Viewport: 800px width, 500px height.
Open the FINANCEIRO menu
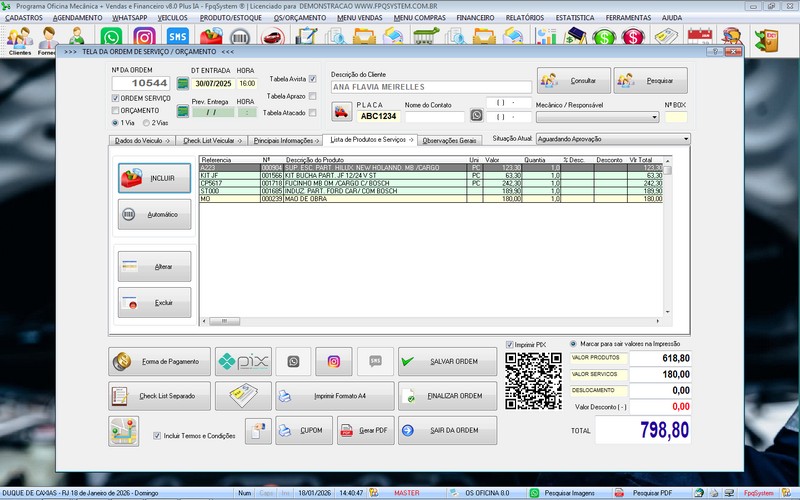(x=474, y=18)
